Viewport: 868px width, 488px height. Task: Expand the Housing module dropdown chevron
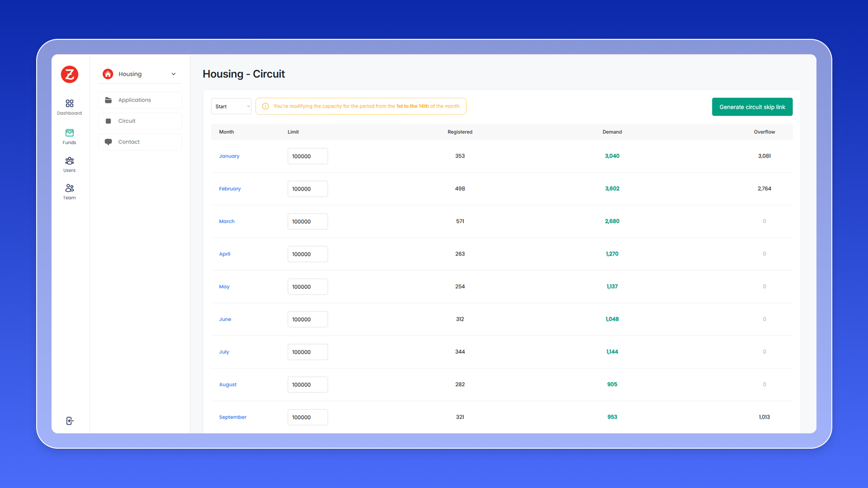coord(174,74)
